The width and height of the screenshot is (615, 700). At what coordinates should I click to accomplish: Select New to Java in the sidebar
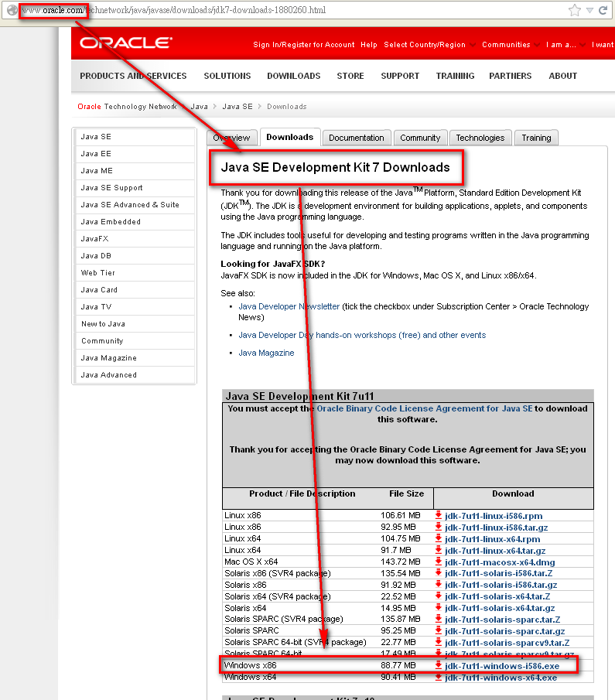coord(135,323)
